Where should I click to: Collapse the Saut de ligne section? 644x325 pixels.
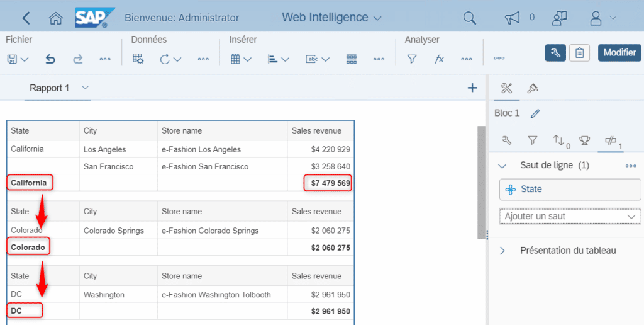coord(502,166)
